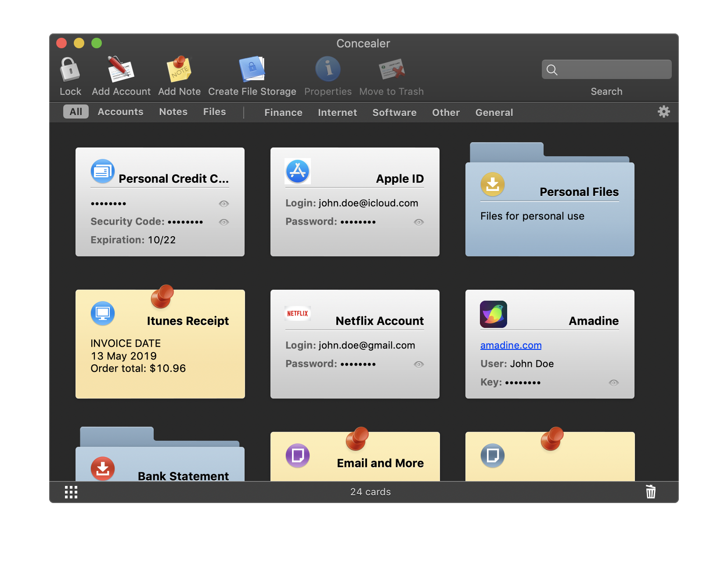
Task: Click the Itunes Receipt title
Action: (187, 321)
